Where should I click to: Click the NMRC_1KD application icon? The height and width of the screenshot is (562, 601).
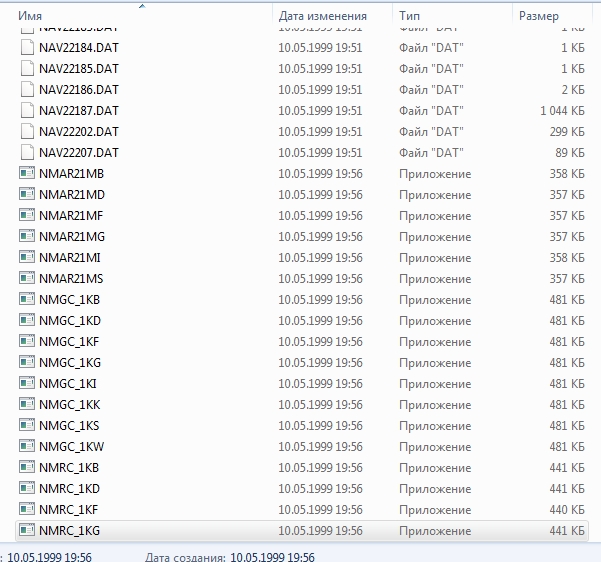pyautogui.click(x=27, y=489)
